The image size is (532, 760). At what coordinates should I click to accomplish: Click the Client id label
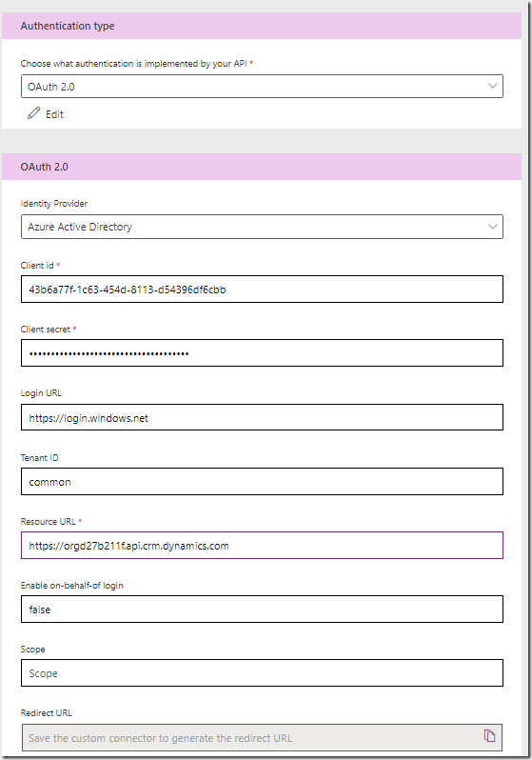(x=37, y=265)
